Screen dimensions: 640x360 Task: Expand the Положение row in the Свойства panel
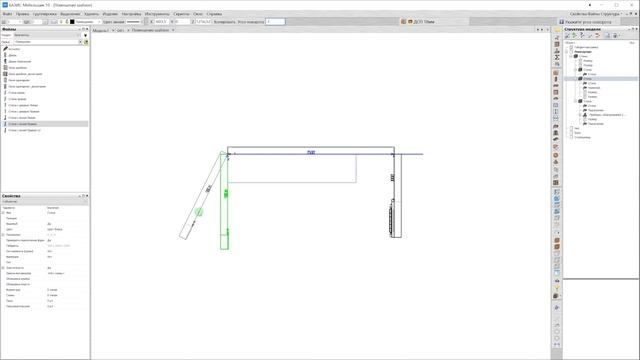(3, 235)
